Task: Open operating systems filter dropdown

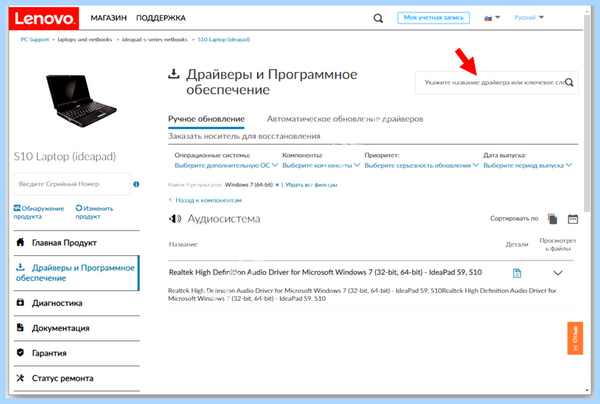Action: pyautogui.click(x=226, y=165)
